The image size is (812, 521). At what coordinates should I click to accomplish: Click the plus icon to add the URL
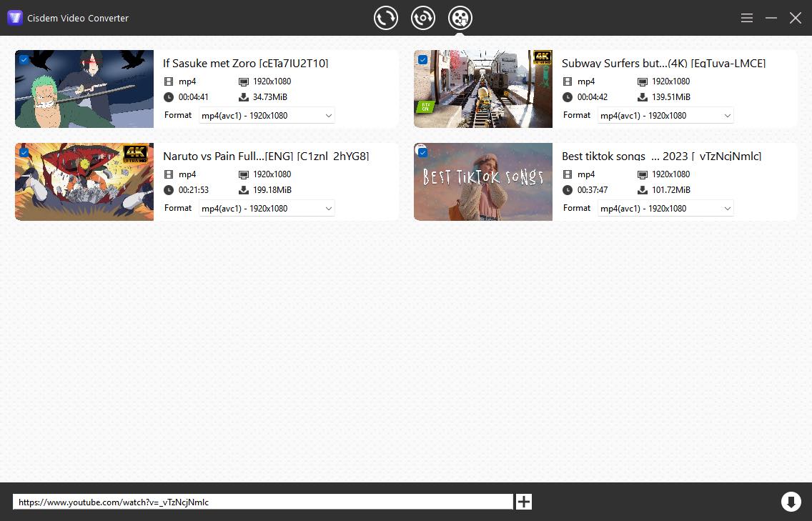[523, 502]
